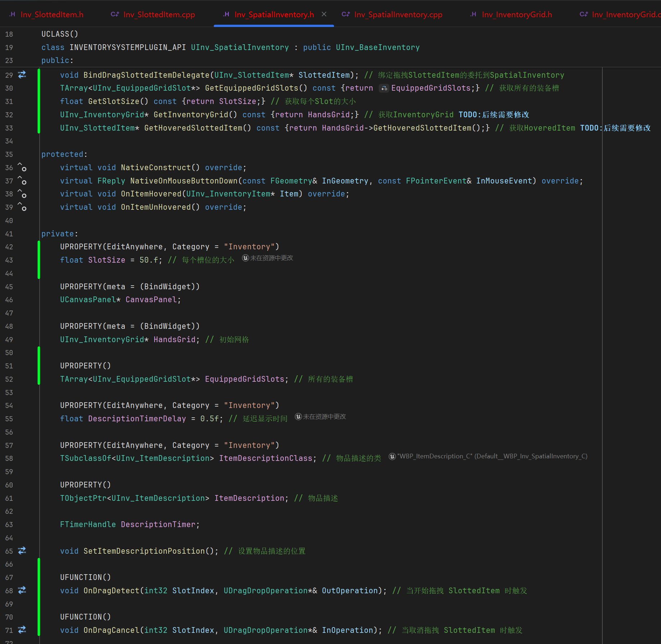Click the gutter navigation icon beside OnDragCancel
Image resolution: width=661 pixels, height=644 pixels.
coord(22,630)
